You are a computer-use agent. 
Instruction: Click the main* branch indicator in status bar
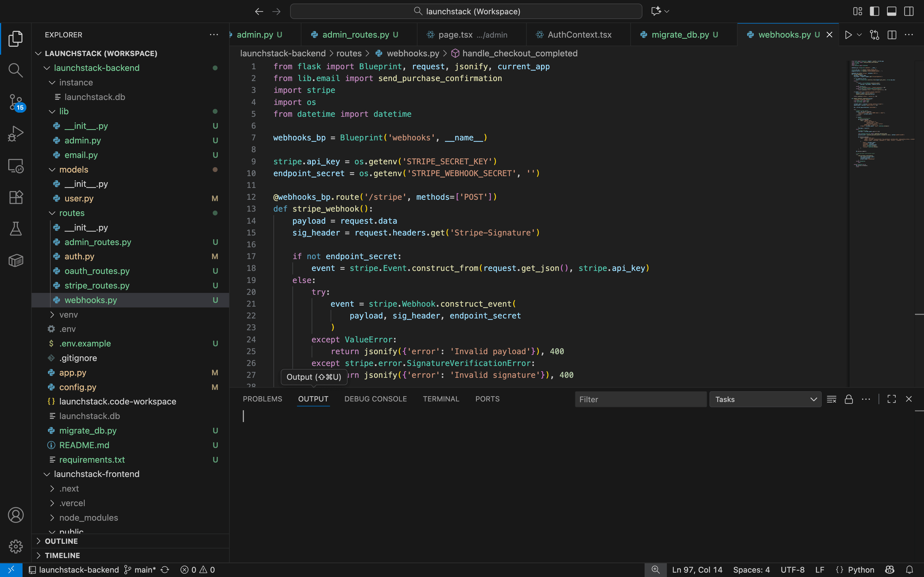[x=143, y=570]
